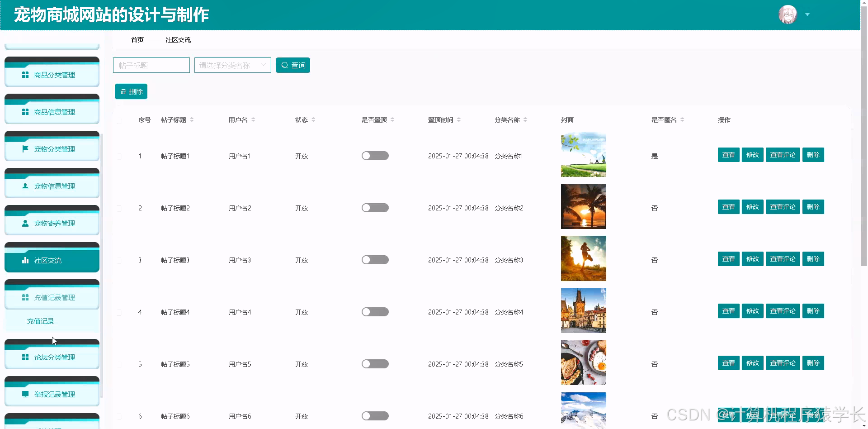The height and width of the screenshot is (429, 868).
Task: Toggle pin switch for 帖子标题2
Action: point(375,208)
